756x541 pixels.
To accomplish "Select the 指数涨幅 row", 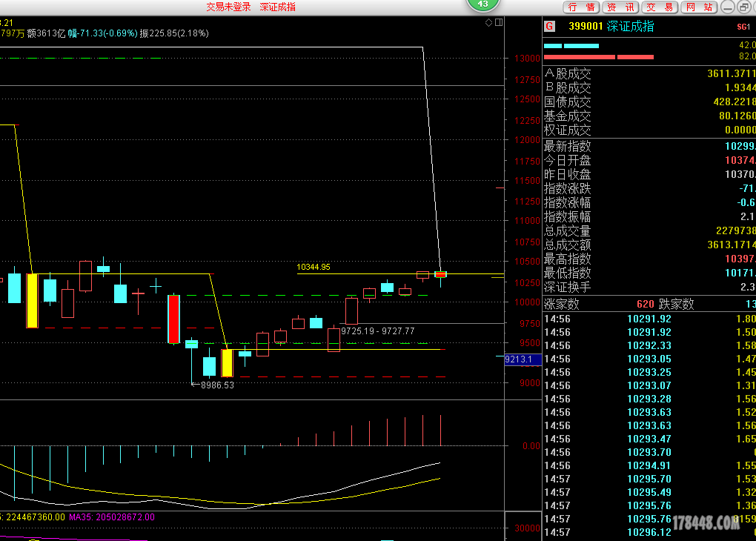I will point(649,202).
